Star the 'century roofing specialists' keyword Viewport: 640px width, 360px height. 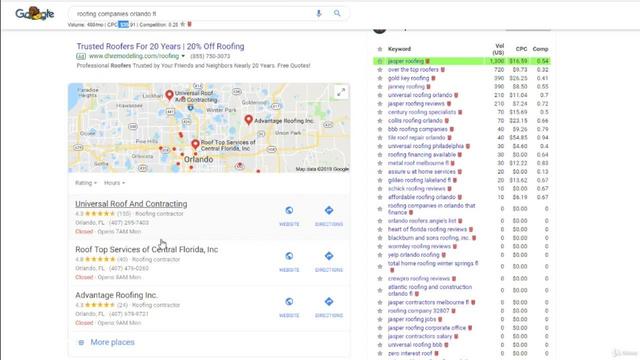[x=380, y=112]
